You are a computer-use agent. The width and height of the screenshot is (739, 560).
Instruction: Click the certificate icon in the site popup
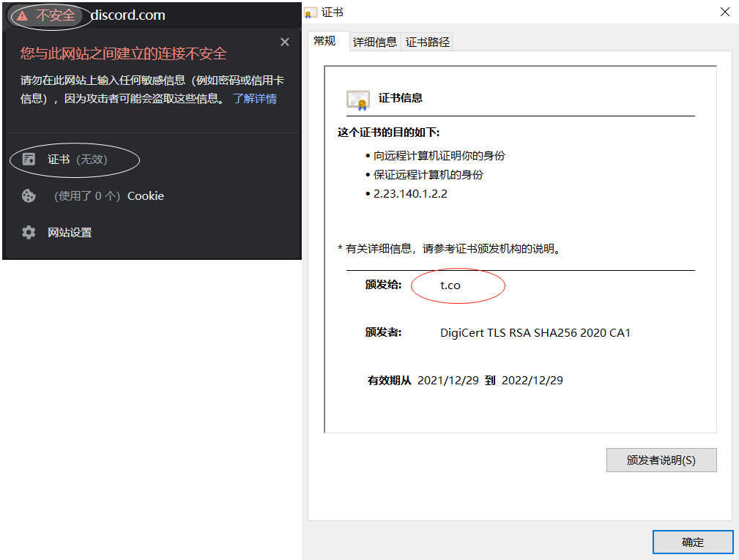click(29, 159)
